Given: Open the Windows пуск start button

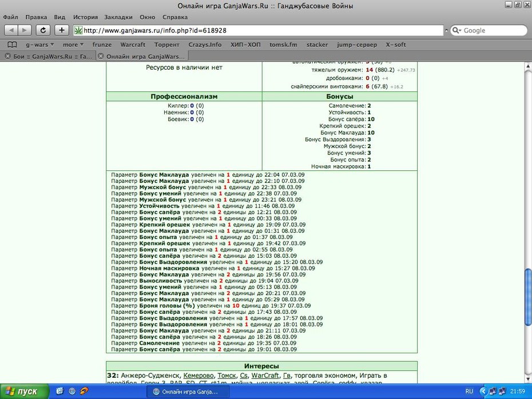Looking at the screenshot, I should click(x=24, y=392).
